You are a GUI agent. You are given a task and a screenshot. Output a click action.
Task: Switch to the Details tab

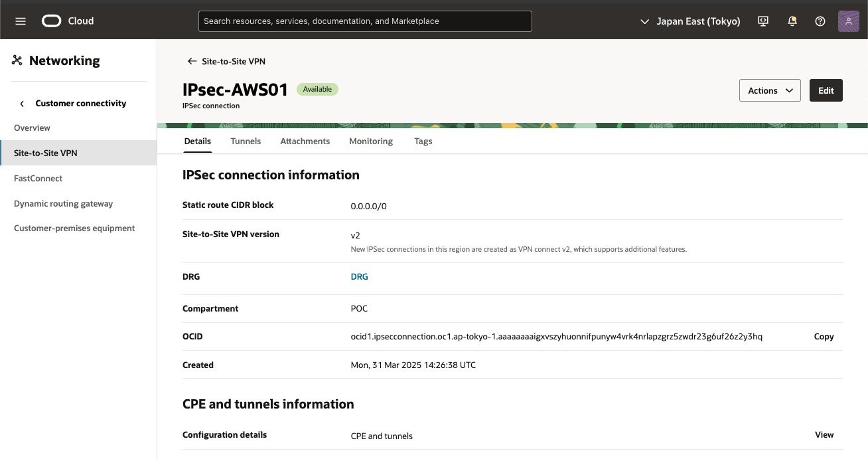click(x=197, y=141)
